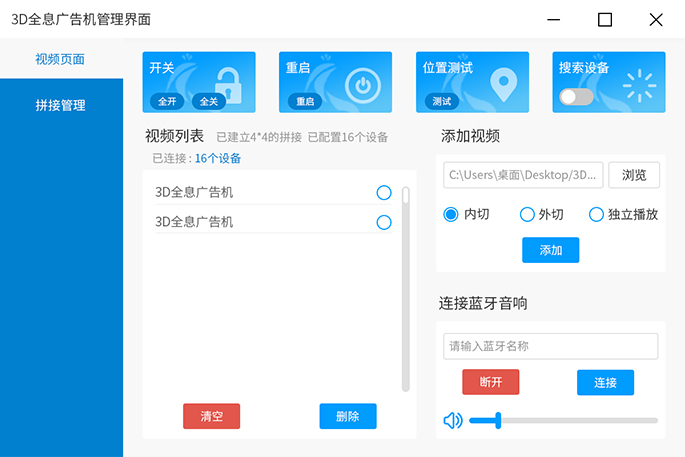Minimize the 3D全息广告机管理界面 window
685x457 pixels.
coord(554,20)
